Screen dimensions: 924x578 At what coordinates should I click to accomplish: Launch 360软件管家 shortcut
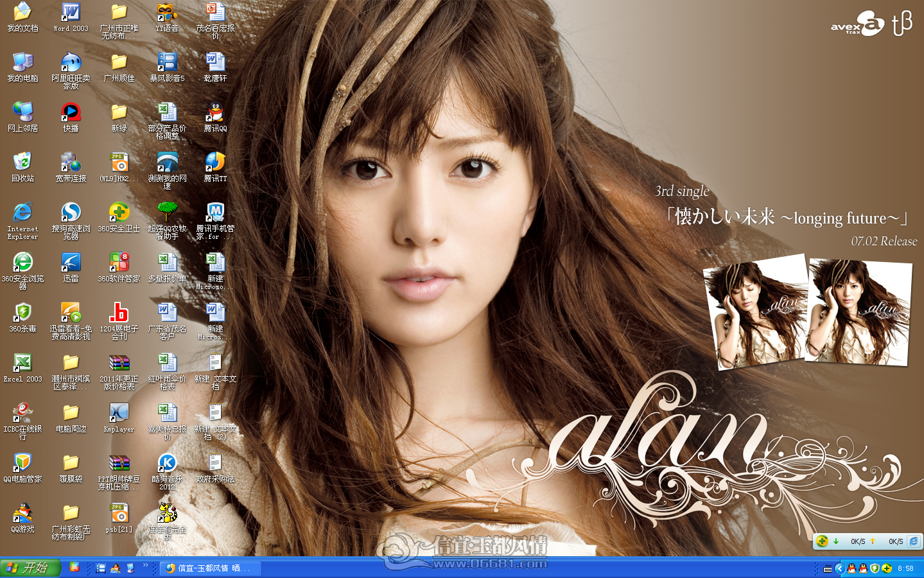pyautogui.click(x=119, y=268)
